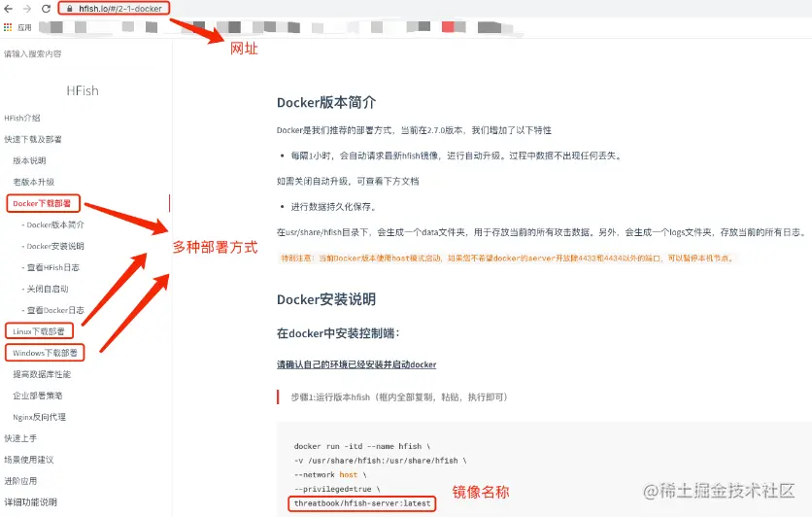Select 快速上手 section in sidebar

tap(20, 437)
